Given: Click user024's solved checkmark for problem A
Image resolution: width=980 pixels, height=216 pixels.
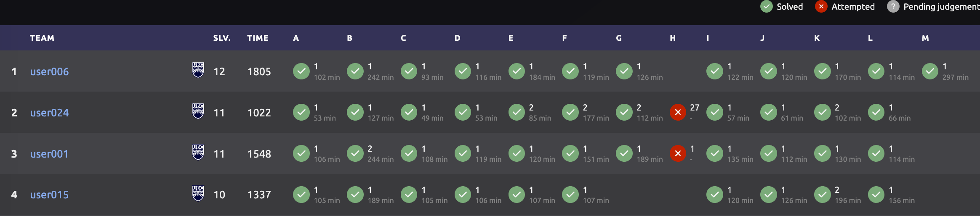Looking at the screenshot, I should click(301, 112).
